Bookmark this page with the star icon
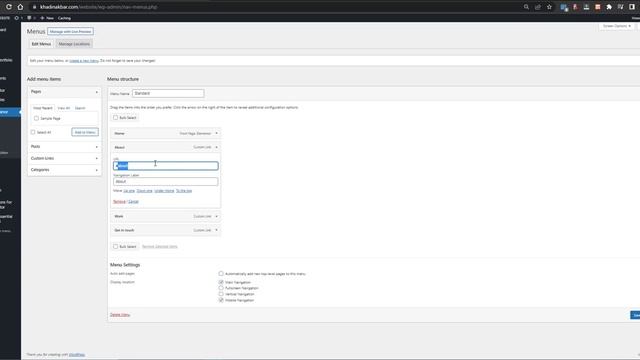Viewport: 640px width, 360px height. click(x=549, y=7)
